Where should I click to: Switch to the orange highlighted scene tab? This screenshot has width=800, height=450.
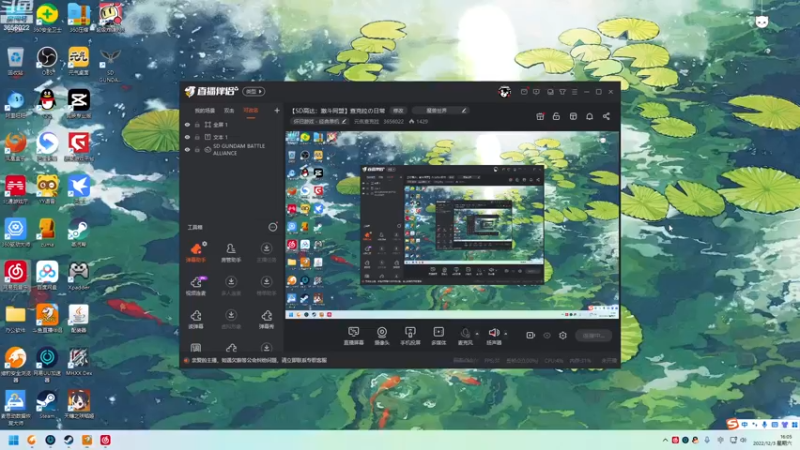[x=251, y=111]
